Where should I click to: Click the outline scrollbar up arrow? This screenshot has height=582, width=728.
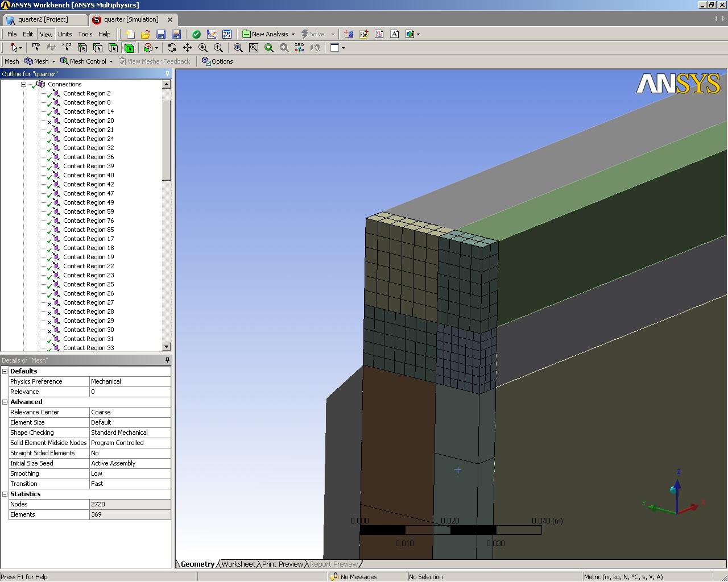[167, 84]
